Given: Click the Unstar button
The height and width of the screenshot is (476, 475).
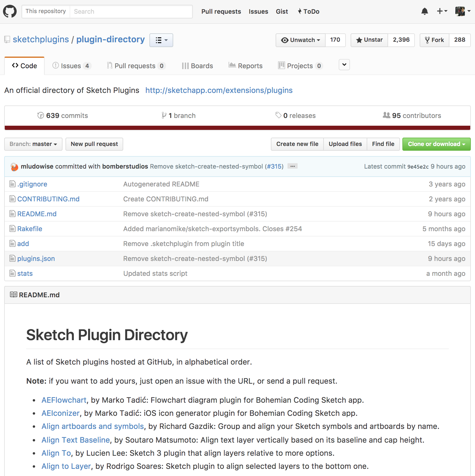Looking at the screenshot, I should tap(369, 40).
